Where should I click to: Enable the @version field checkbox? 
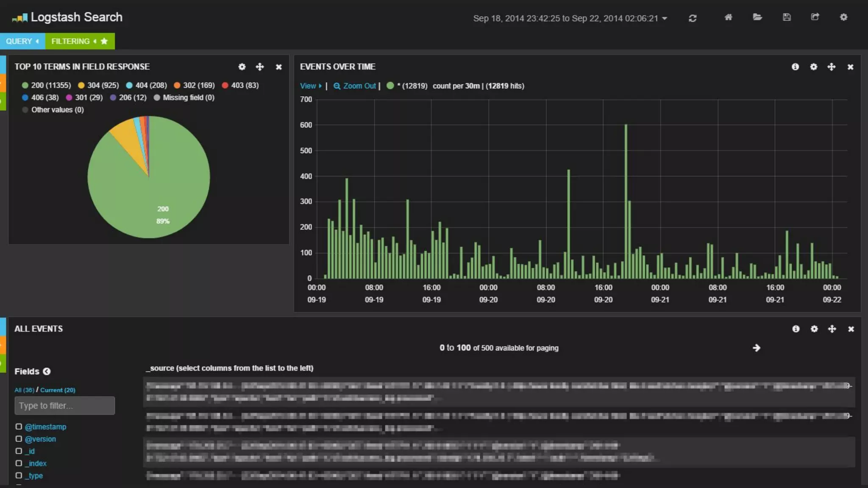[19, 439]
